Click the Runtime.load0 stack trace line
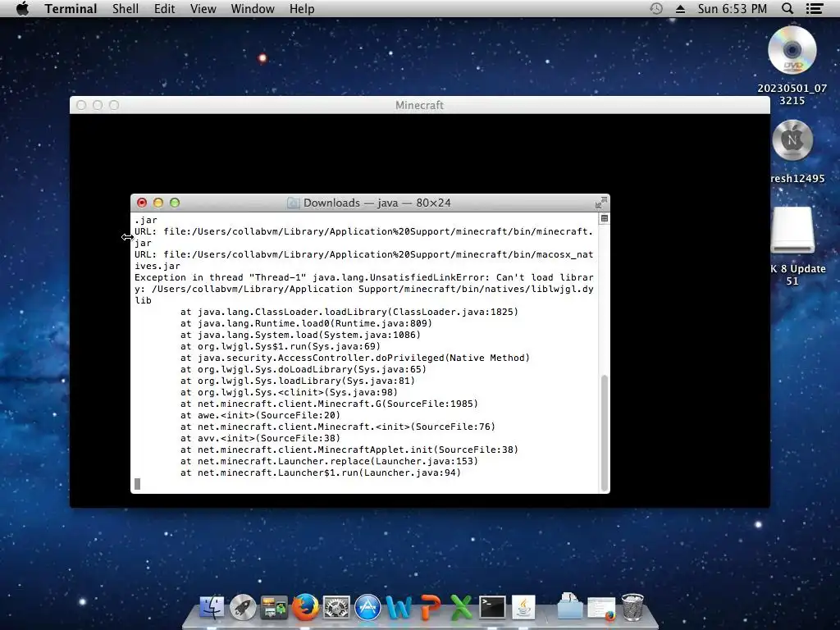 (x=306, y=323)
